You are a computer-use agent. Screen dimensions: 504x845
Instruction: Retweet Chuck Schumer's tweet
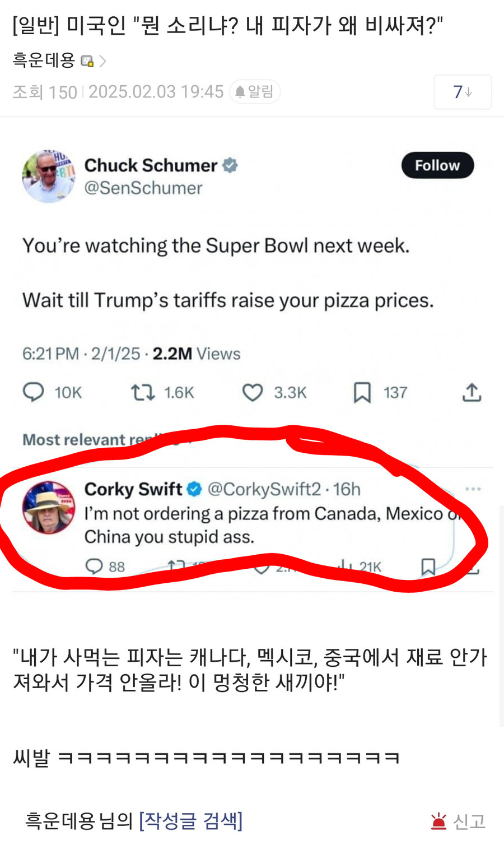pos(143,392)
